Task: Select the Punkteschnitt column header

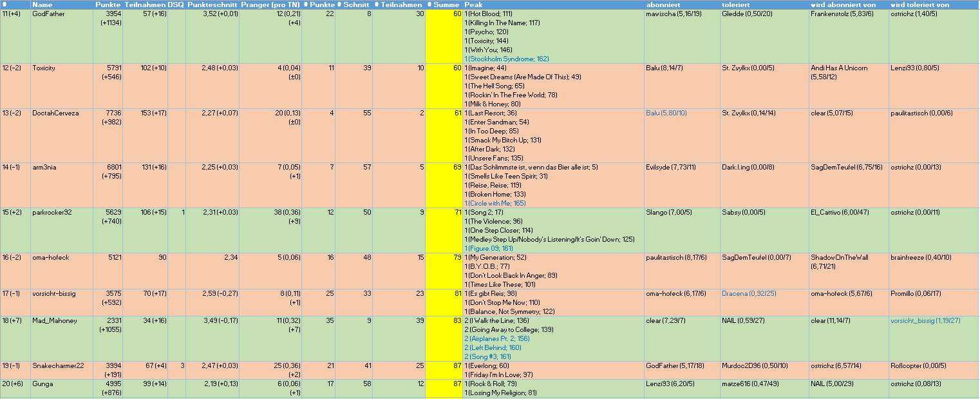Action: 212,5
